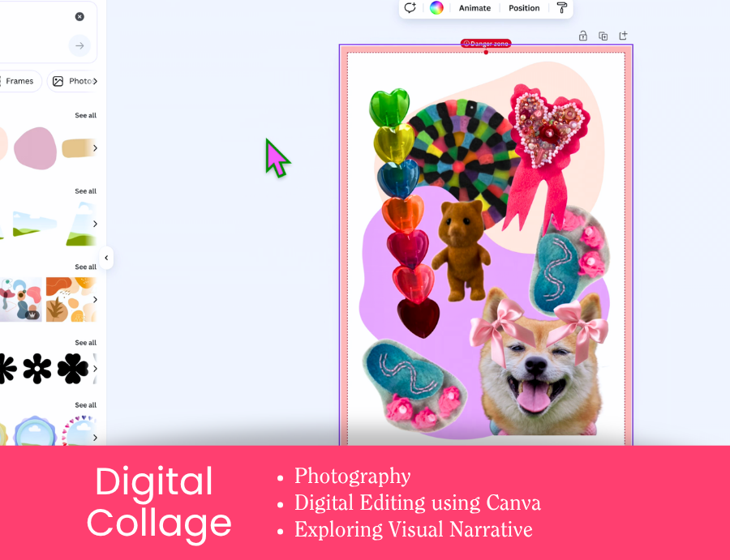Click the Frames filter button
Screen dimensions: 730x560
(18, 81)
